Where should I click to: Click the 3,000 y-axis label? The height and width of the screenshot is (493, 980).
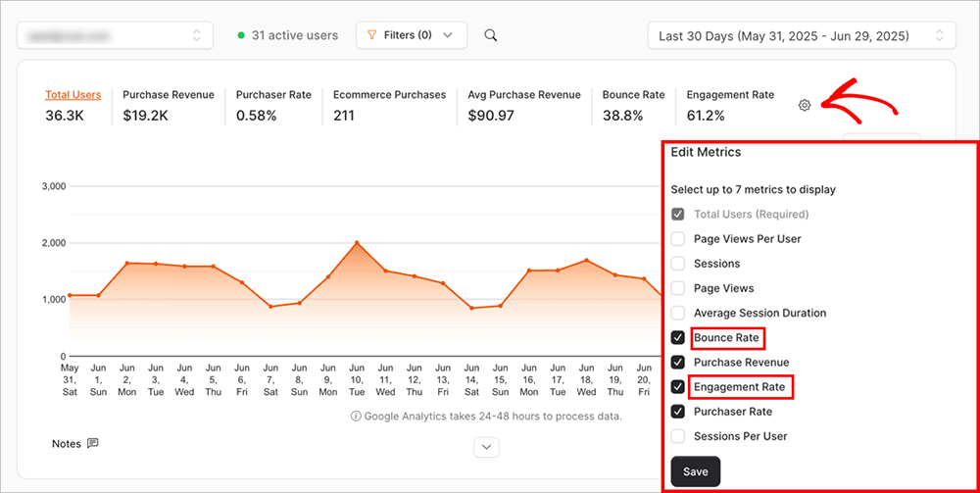click(54, 186)
